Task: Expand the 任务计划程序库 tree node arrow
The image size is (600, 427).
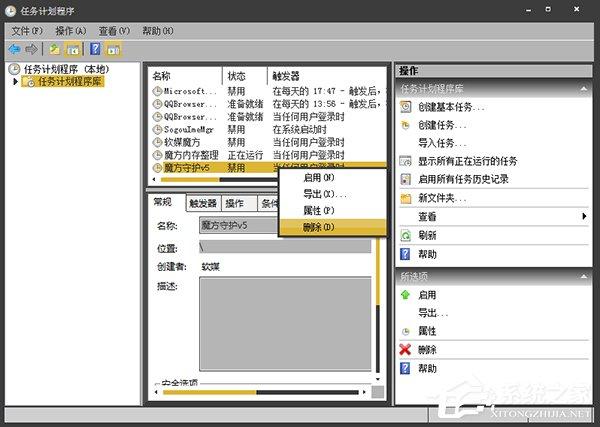Action: [15, 81]
